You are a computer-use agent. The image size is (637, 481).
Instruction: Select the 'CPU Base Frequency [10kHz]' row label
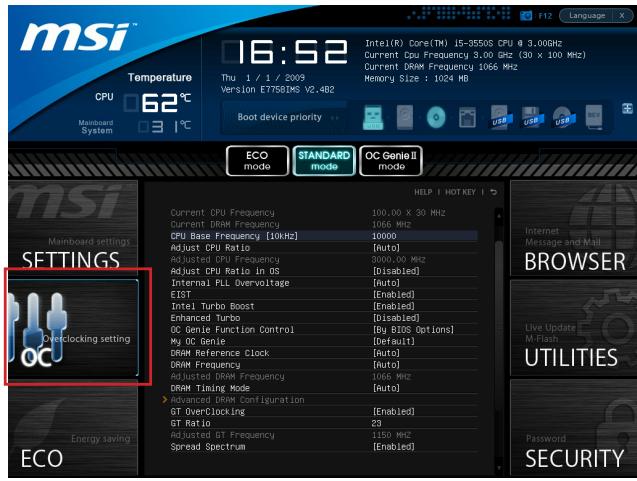tap(234, 236)
